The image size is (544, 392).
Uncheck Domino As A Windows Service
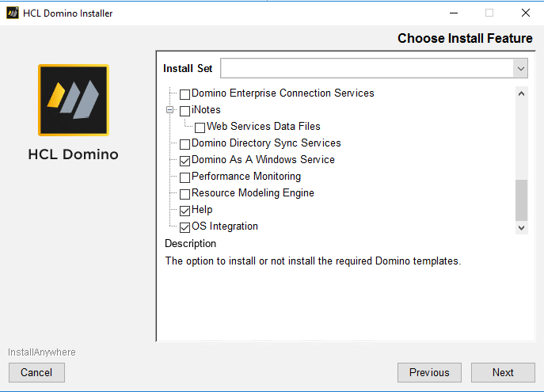coord(185,161)
